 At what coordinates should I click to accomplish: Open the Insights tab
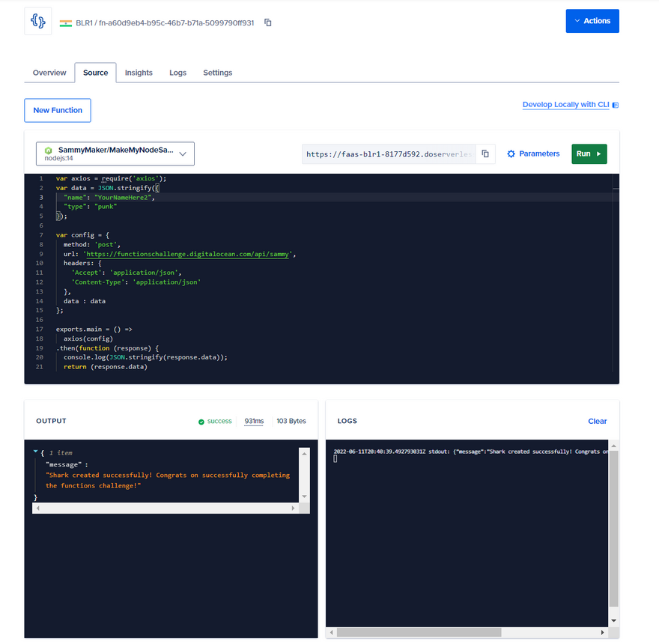139,73
